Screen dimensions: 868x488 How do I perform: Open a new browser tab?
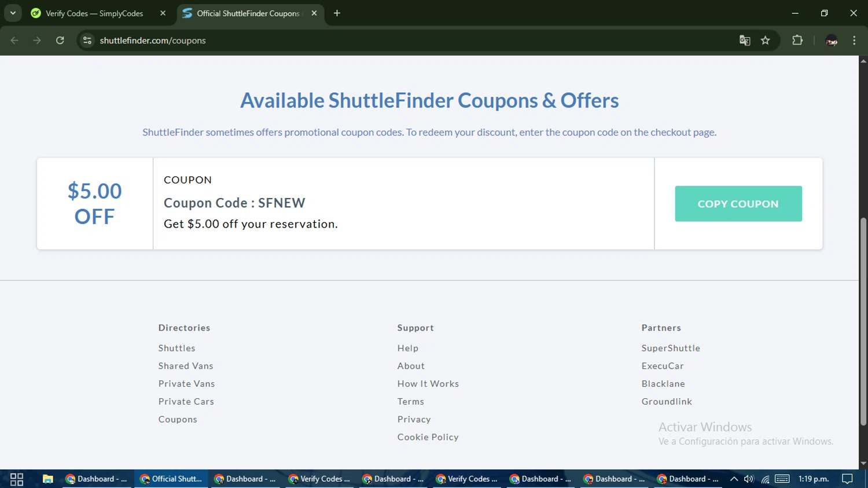click(337, 13)
